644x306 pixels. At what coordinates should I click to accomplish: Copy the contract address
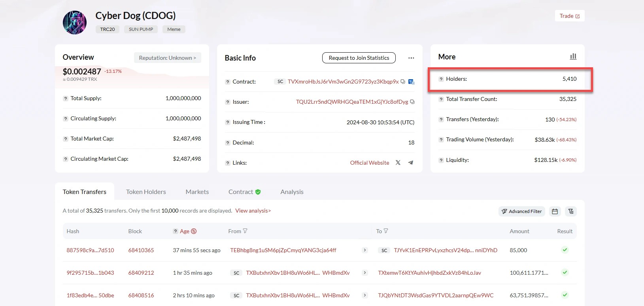(402, 82)
